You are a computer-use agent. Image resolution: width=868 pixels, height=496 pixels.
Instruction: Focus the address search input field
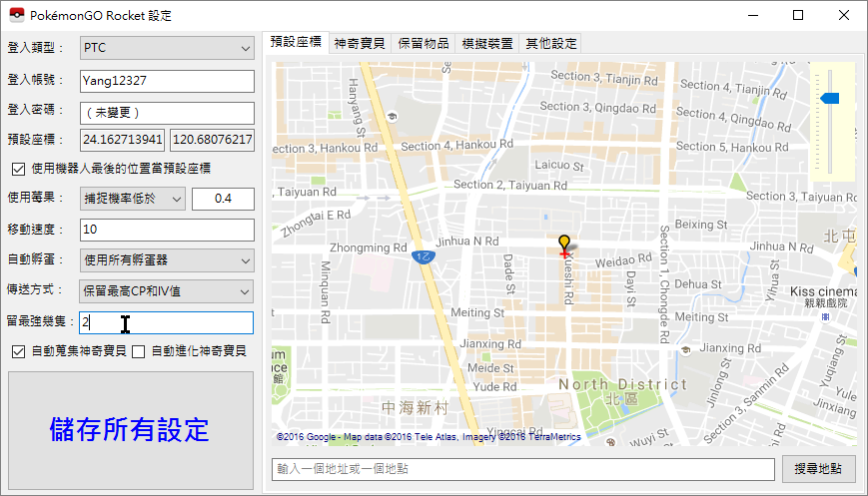[x=523, y=469]
